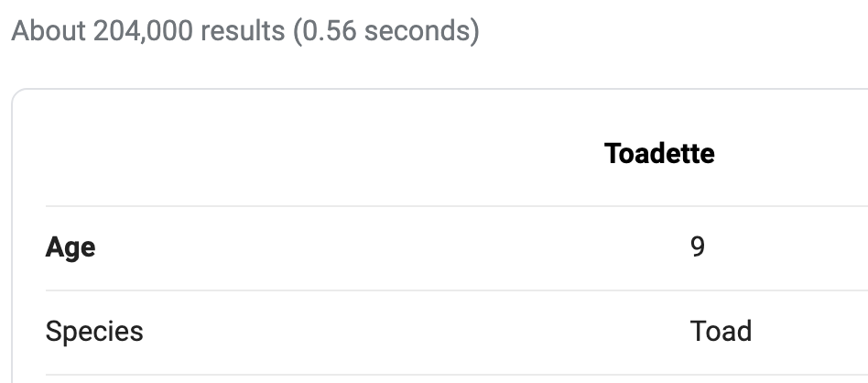The height and width of the screenshot is (383, 868).
Task: Click the divider line below Species row
Action: [x=457, y=375]
